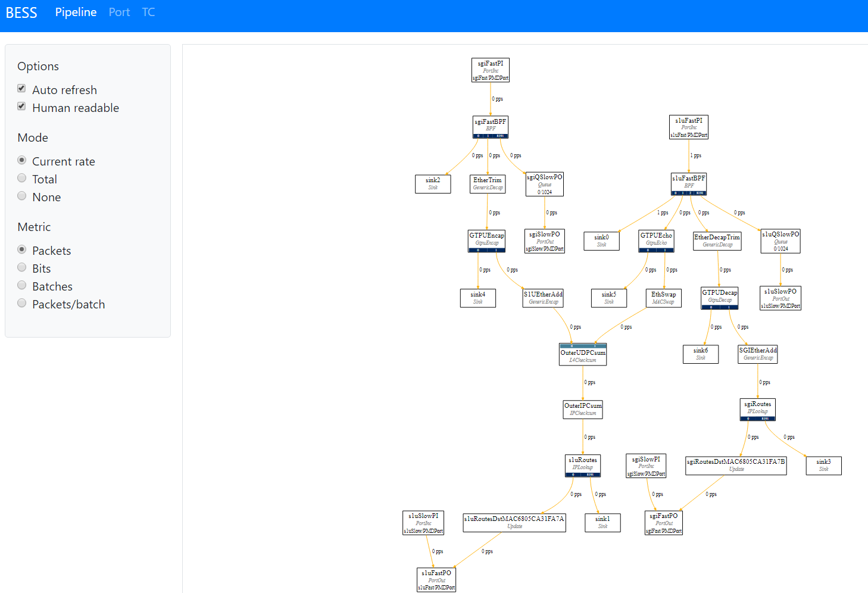Uncheck the Human readable option
The image size is (868, 593).
pos(21,107)
